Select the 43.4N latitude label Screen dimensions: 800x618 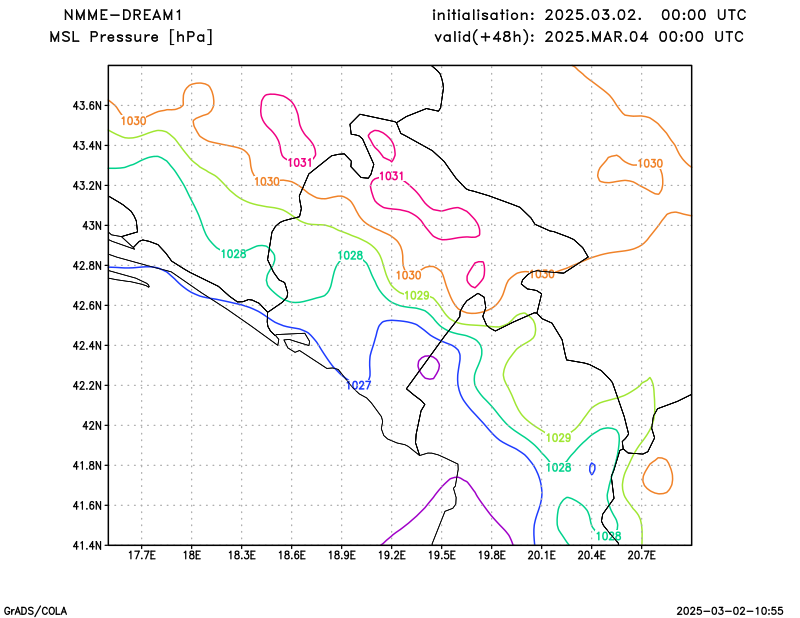(x=87, y=145)
